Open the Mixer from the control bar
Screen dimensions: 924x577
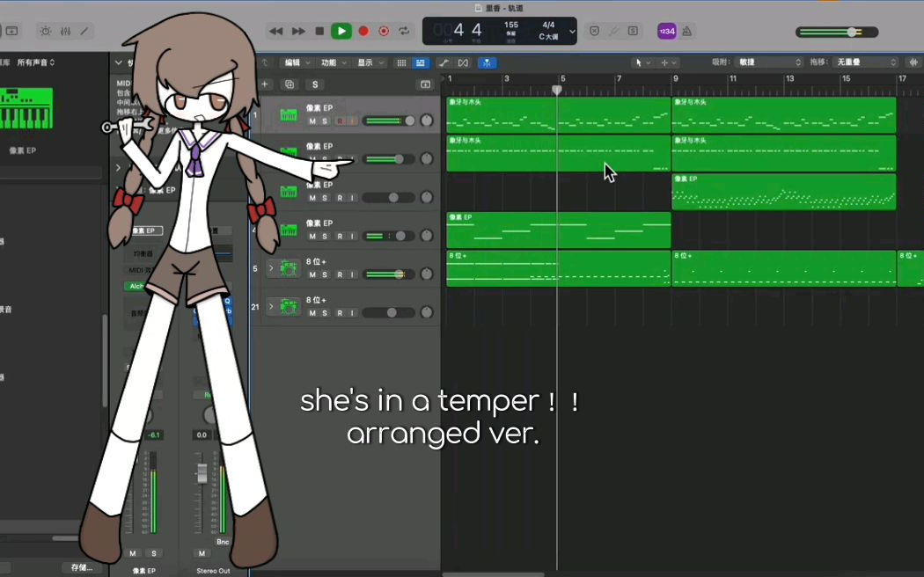tap(66, 31)
